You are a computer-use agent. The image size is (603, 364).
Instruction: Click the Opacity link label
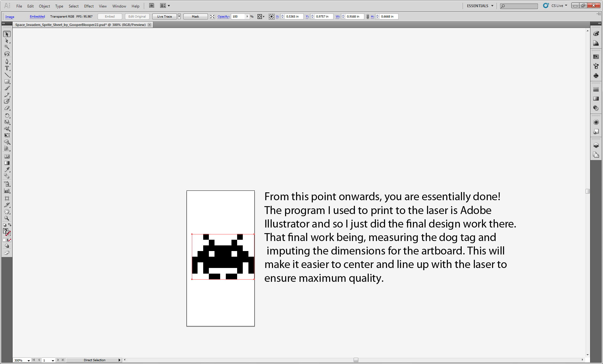click(x=224, y=17)
